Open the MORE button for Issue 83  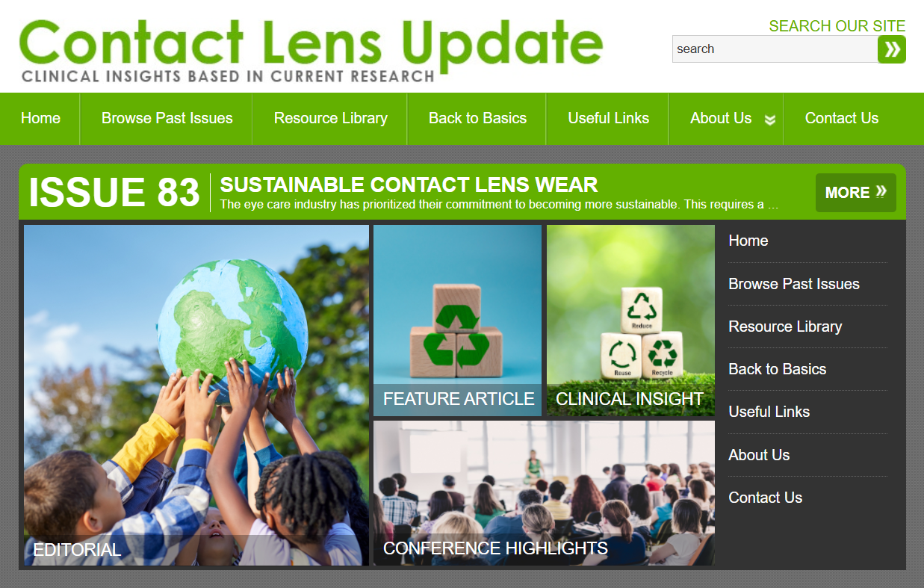[856, 193]
